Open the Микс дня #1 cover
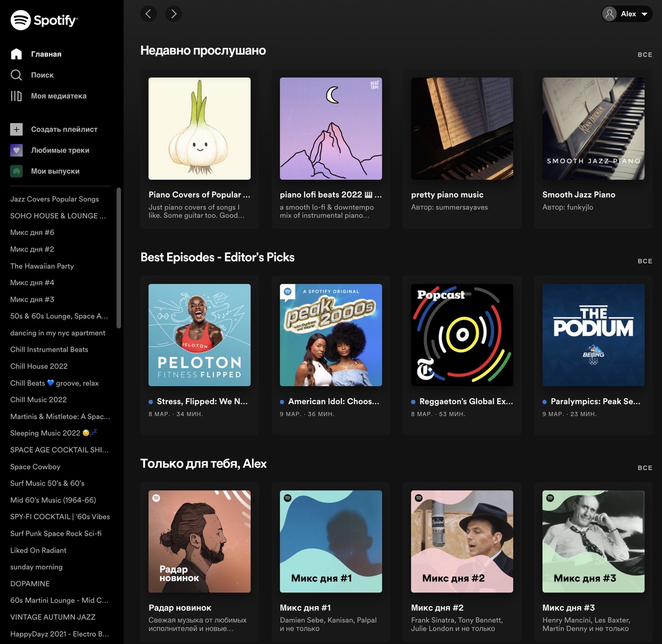Screen dimensions: 662x644 coord(331,541)
